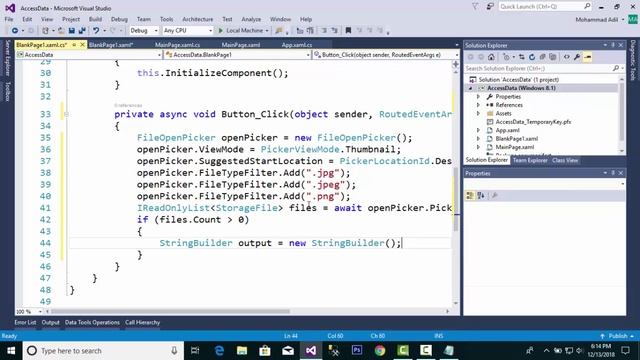Expand the Assets folder node
Viewport: 640px width, 360px height.
click(478, 113)
